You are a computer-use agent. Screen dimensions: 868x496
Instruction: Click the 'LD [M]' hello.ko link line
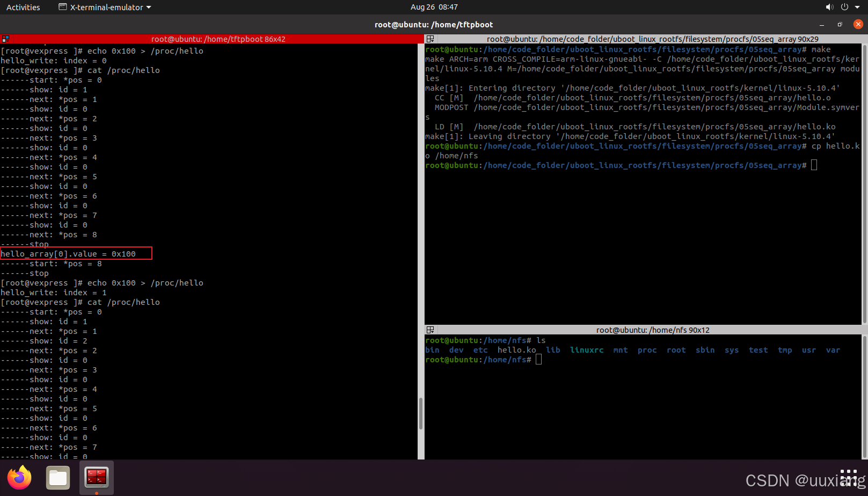coord(635,127)
